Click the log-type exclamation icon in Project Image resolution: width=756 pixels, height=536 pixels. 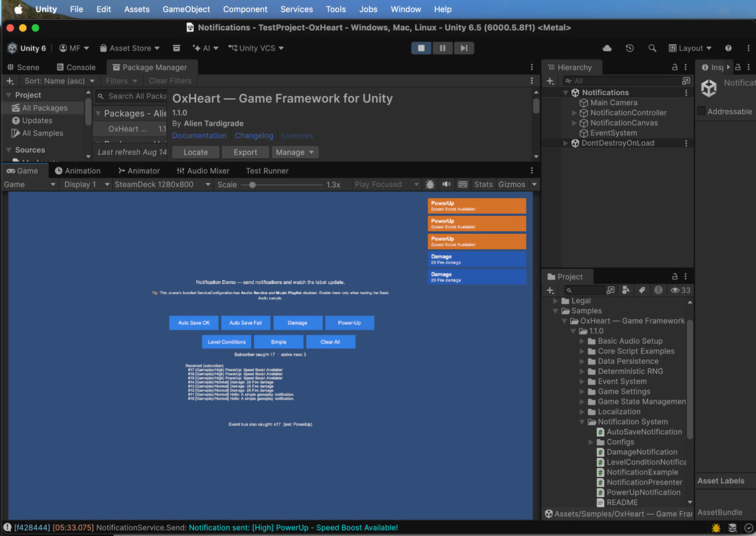tap(658, 290)
